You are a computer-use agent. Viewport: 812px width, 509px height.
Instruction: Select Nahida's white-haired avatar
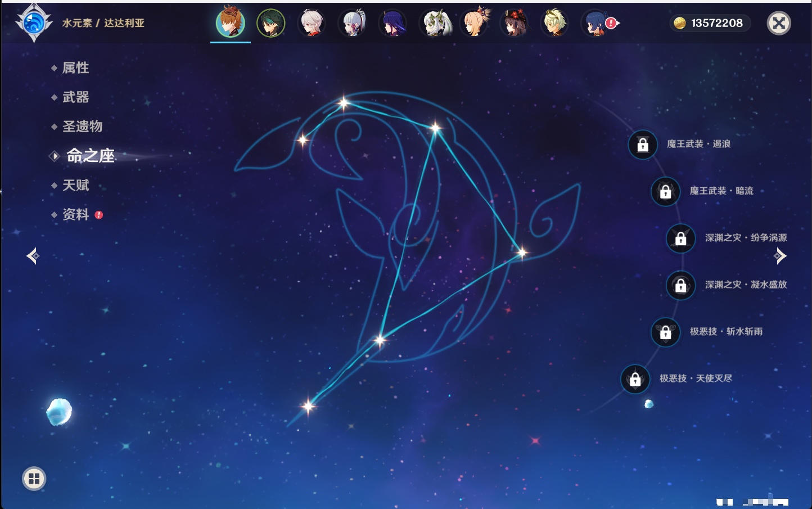434,24
